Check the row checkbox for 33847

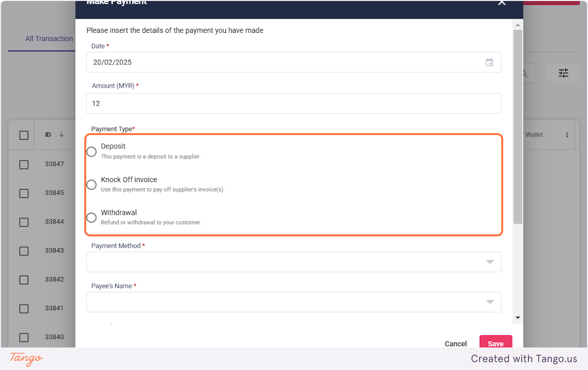click(x=24, y=164)
